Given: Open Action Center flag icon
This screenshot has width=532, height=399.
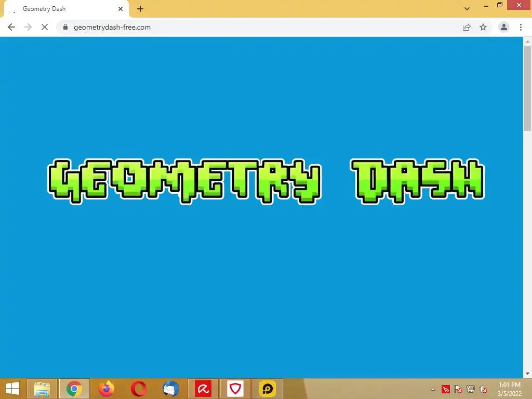Looking at the screenshot, I should 458,389.
